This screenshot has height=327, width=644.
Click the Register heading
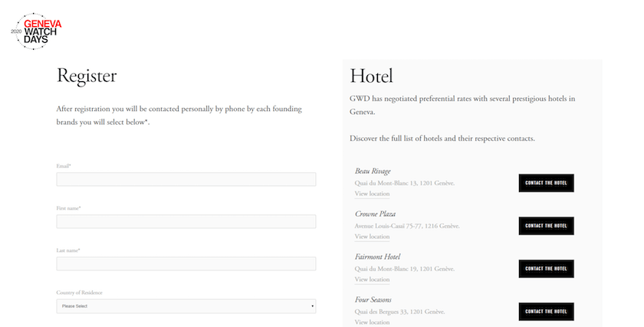[x=87, y=77]
